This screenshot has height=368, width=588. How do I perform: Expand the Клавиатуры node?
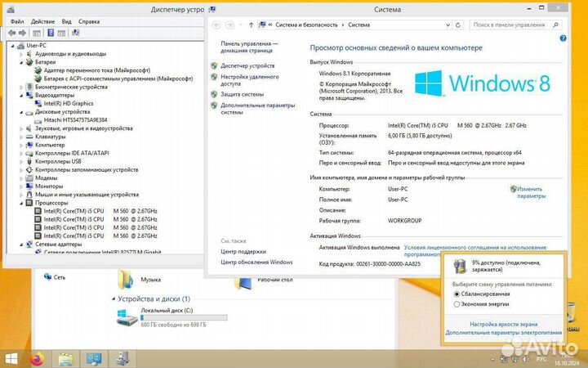coord(21,137)
